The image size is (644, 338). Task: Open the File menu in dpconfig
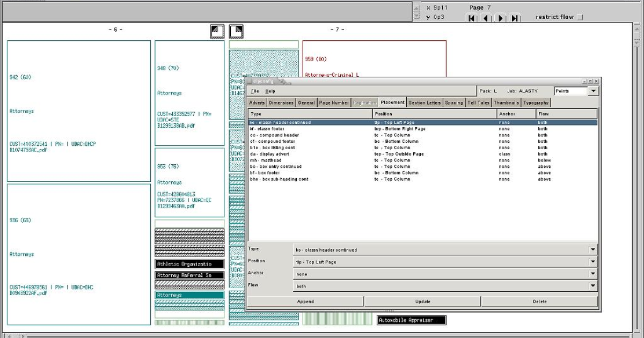pyautogui.click(x=255, y=91)
